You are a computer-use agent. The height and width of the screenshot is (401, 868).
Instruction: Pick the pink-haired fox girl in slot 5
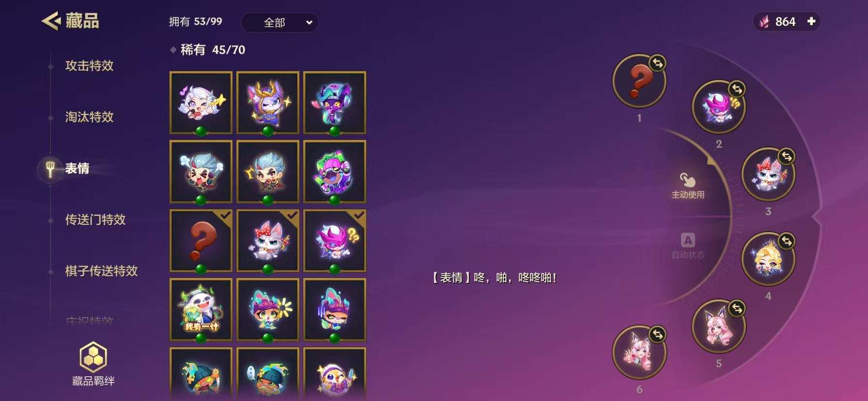[x=718, y=326]
